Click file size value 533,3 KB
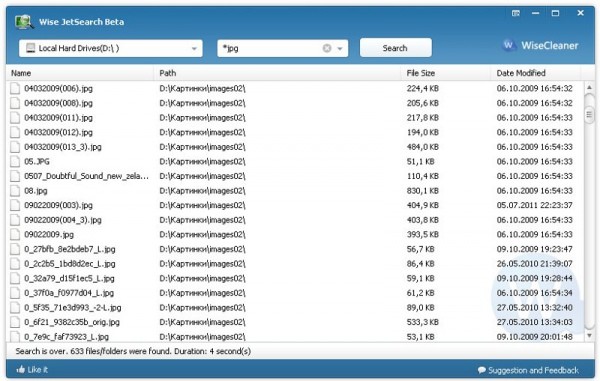600x381 pixels. click(422, 322)
